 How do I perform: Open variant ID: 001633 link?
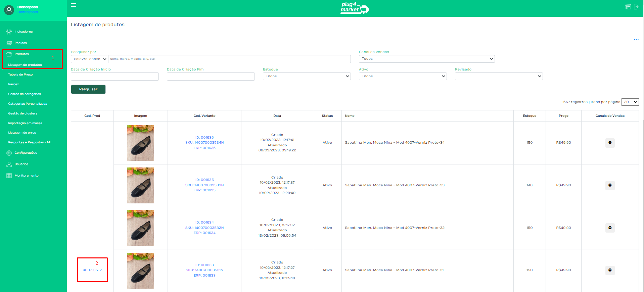tap(204, 265)
